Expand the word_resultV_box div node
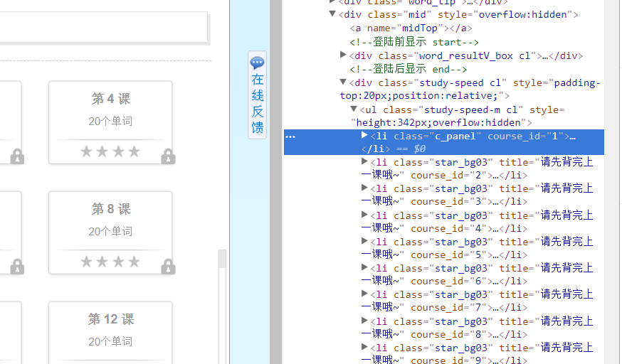Viewport: 622px width, 364px height. pyautogui.click(x=343, y=55)
